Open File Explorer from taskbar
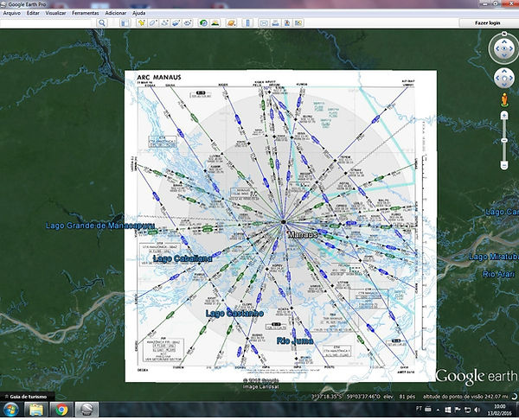 pyautogui.click(x=36, y=410)
